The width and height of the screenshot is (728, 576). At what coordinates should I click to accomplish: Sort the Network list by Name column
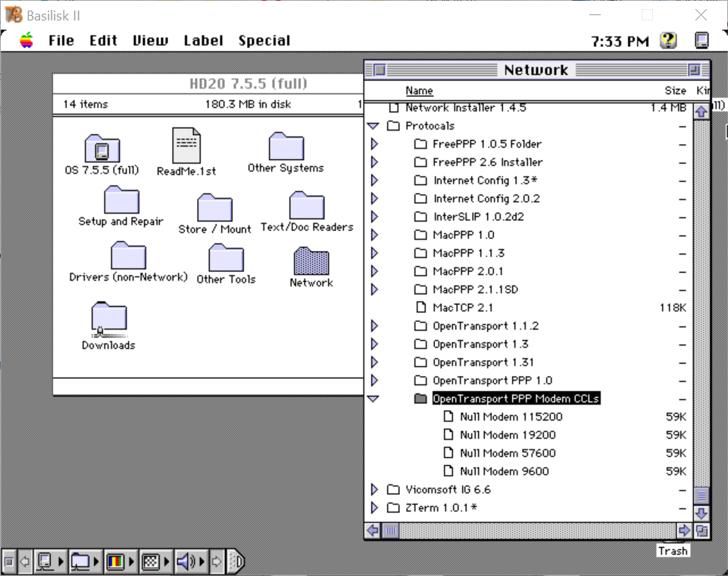pos(419,91)
